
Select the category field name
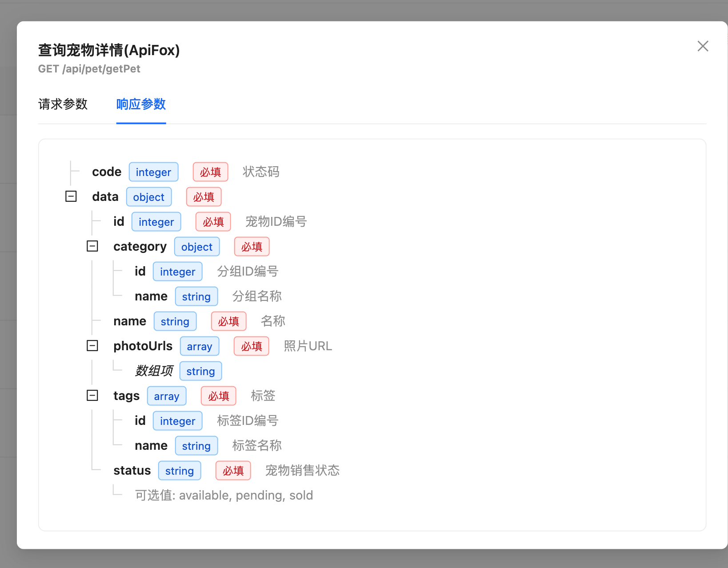[x=140, y=246]
